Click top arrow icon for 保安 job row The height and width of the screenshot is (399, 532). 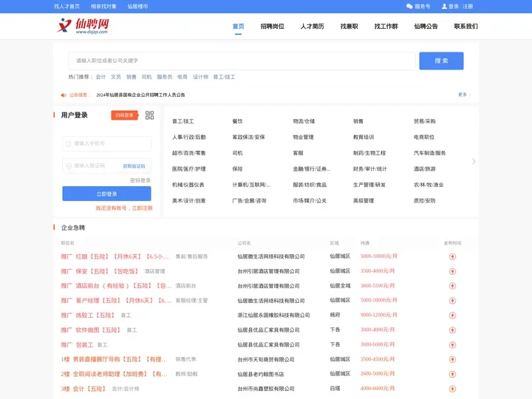(x=452, y=271)
